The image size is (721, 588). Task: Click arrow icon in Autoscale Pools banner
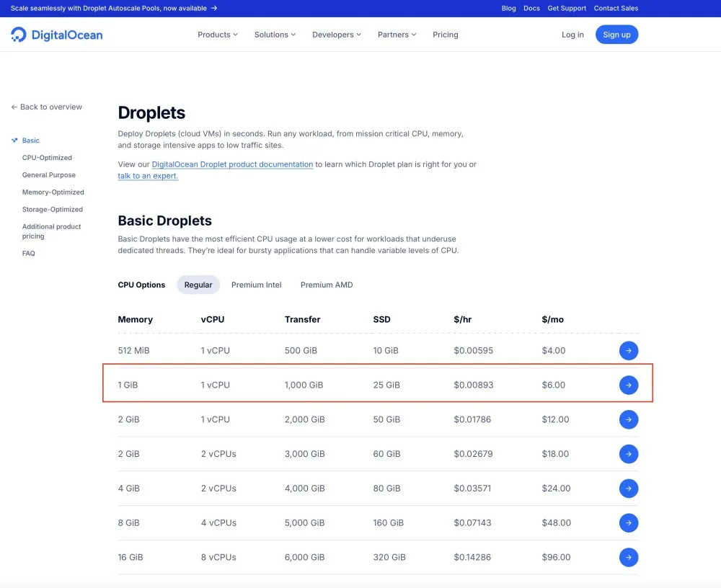[214, 8]
